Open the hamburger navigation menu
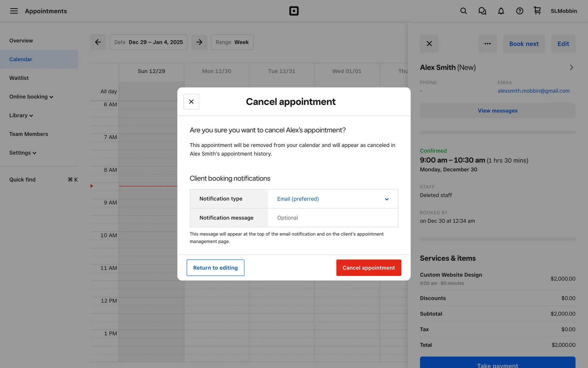This screenshot has width=588, height=368. [14, 11]
